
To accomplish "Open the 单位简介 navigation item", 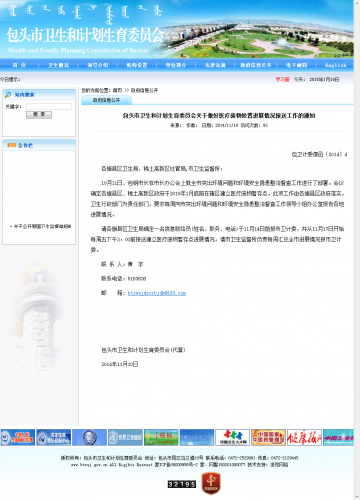I will click(x=176, y=65).
